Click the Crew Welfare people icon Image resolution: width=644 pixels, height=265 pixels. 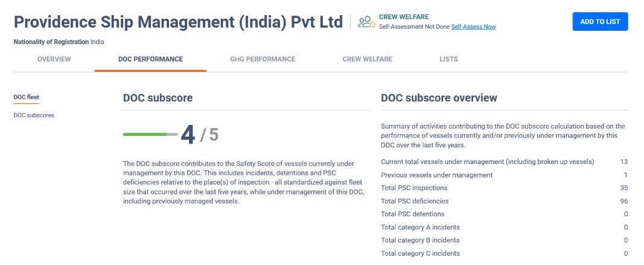366,22
